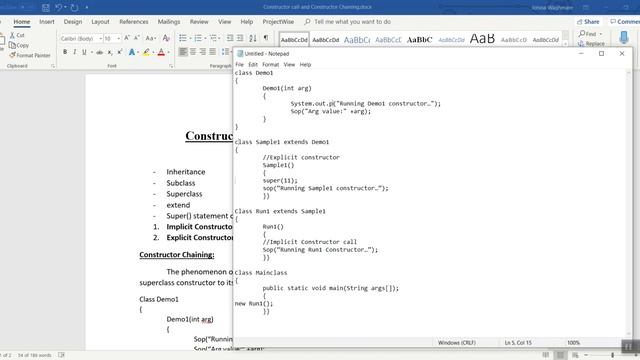Decrease font size with the shrink font icon
The image size is (640, 360).
(x=137, y=38)
